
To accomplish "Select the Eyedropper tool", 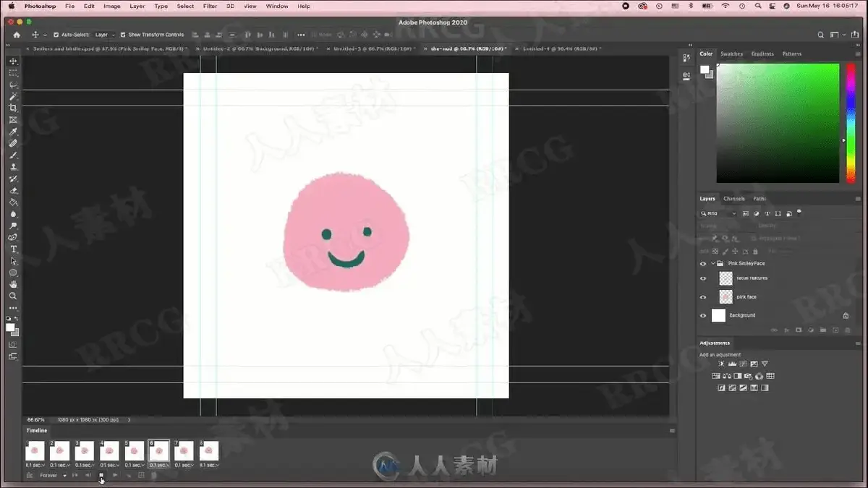I will click(x=13, y=132).
